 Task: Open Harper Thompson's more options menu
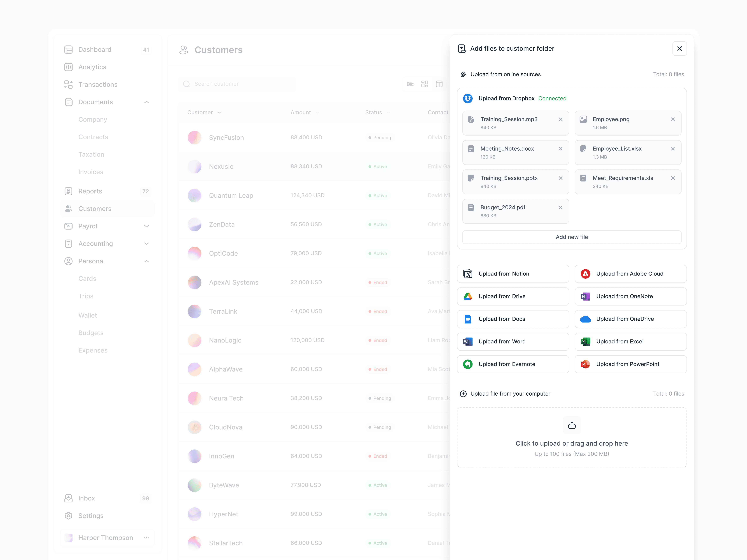[147, 538]
